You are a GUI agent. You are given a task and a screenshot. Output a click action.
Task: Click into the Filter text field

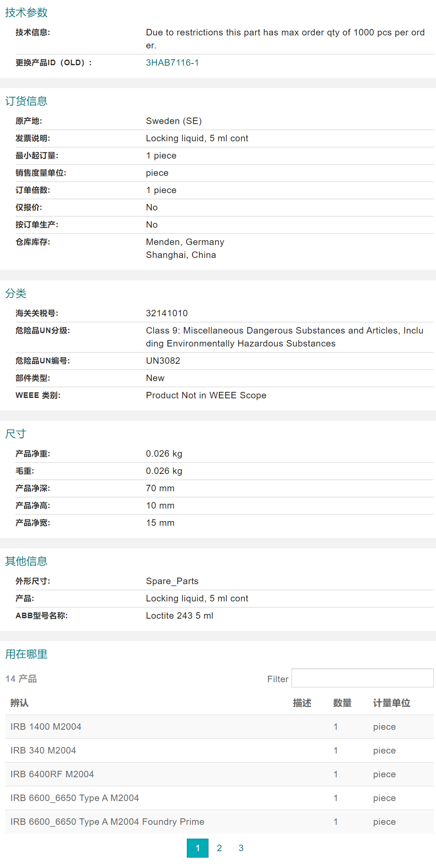pos(362,678)
